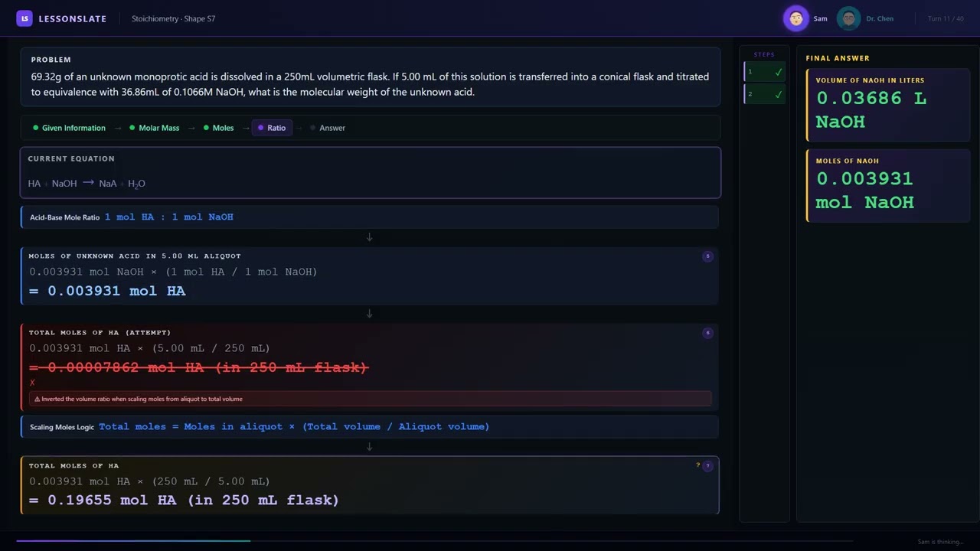Image resolution: width=980 pixels, height=551 pixels.
Task: Click the HA + NaOH → NaA + H2O equation
Action: pyautogui.click(x=87, y=184)
